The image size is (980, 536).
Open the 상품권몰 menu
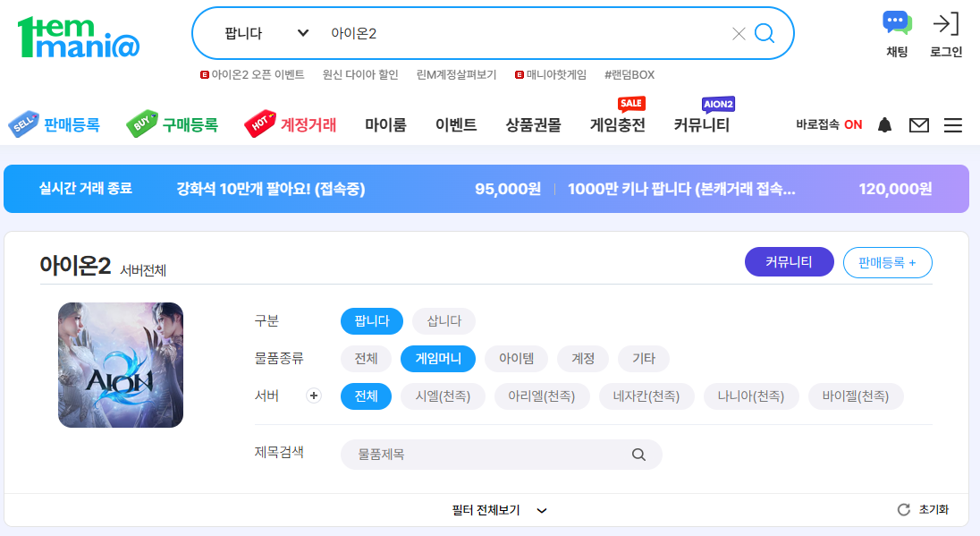(x=533, y=125)
